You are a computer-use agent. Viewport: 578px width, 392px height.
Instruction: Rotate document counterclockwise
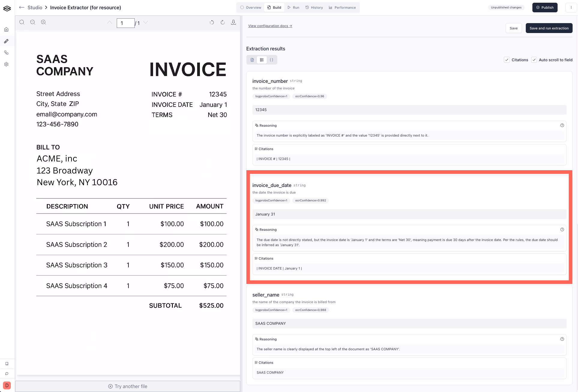(212, 22)
